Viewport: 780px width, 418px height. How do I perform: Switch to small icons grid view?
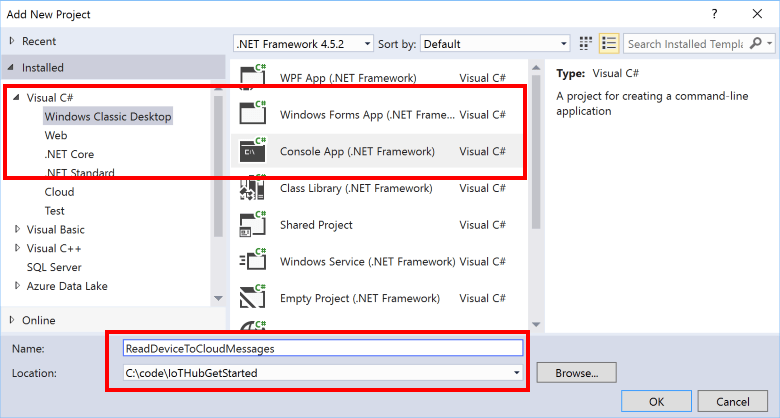[x=586, y=44]
